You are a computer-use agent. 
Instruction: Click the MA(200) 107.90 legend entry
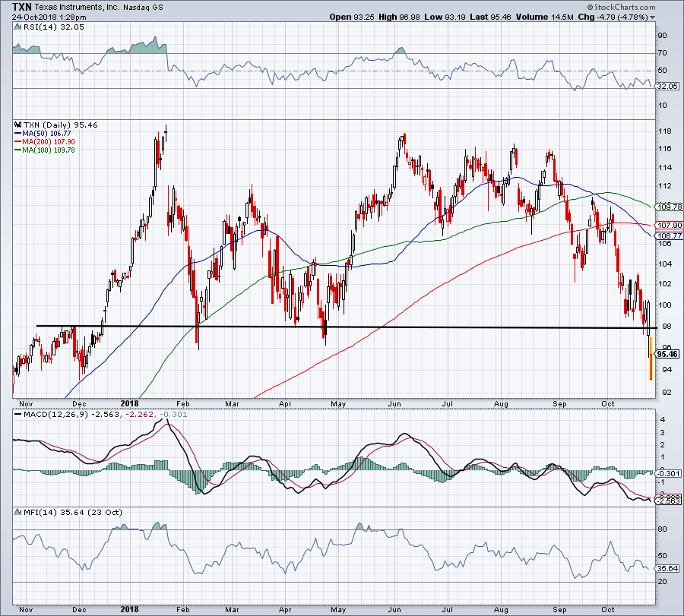(x=45, y=142)
